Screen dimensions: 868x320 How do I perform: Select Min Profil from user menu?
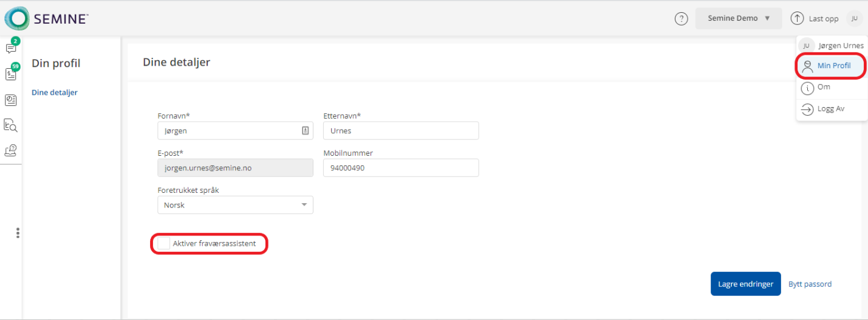[832, 66]
